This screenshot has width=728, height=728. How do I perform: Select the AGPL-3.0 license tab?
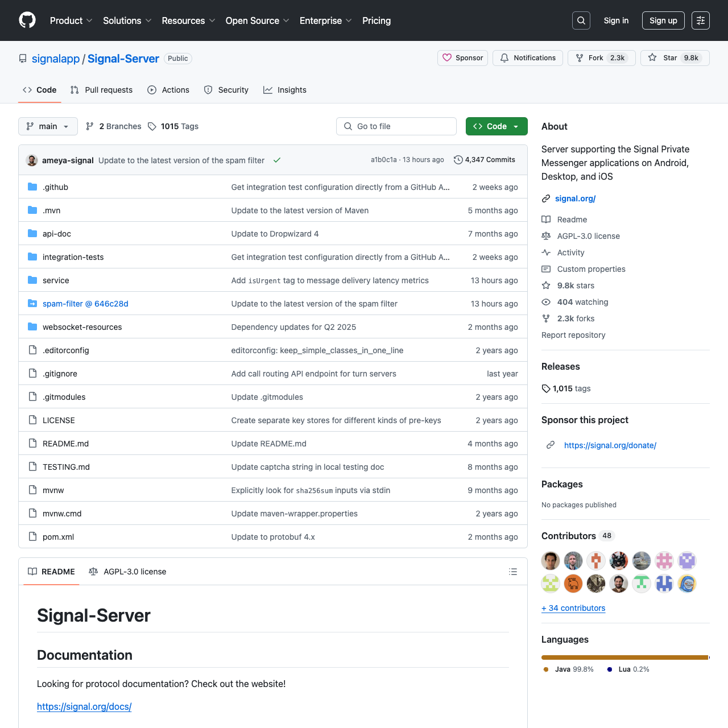click(128, 572)
